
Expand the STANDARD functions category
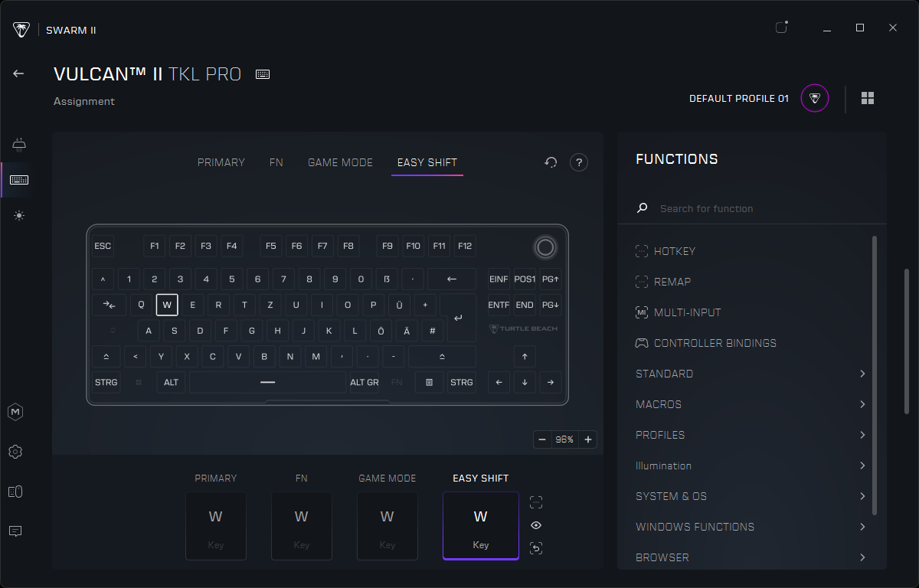[x=751, y=374]
